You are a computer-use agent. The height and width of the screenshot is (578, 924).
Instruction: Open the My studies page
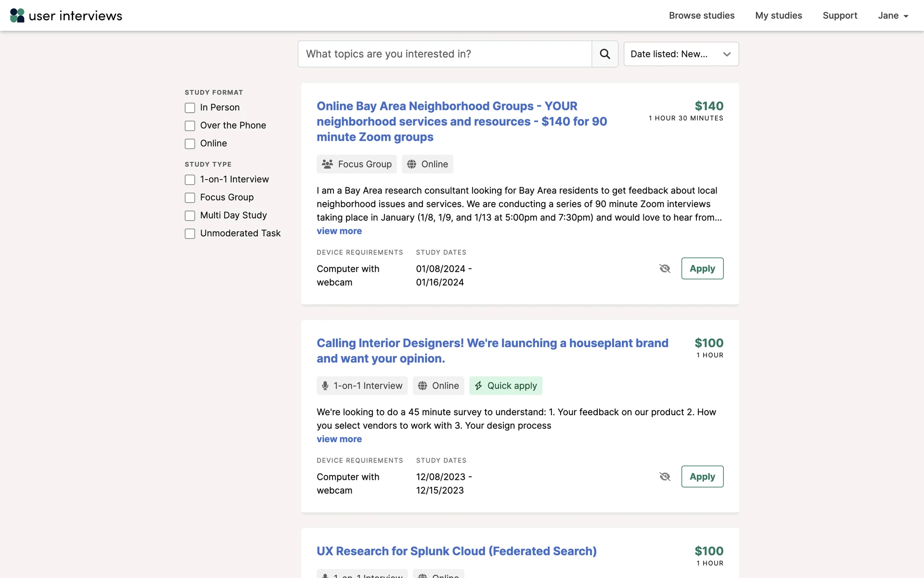click(778, 15)
